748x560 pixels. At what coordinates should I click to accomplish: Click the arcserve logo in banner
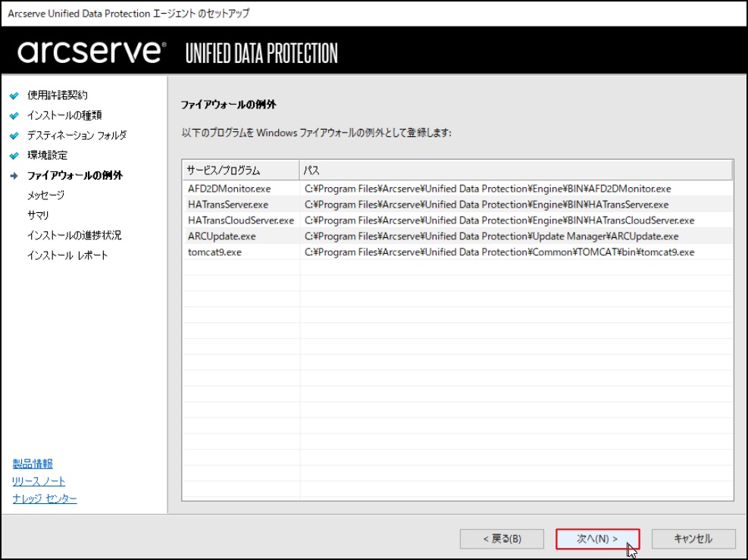tap(92, 52)
